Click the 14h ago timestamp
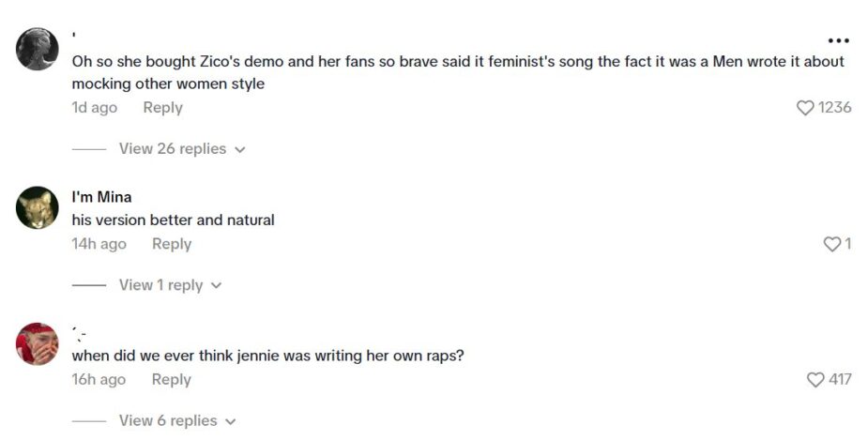 tap(99, 244)
